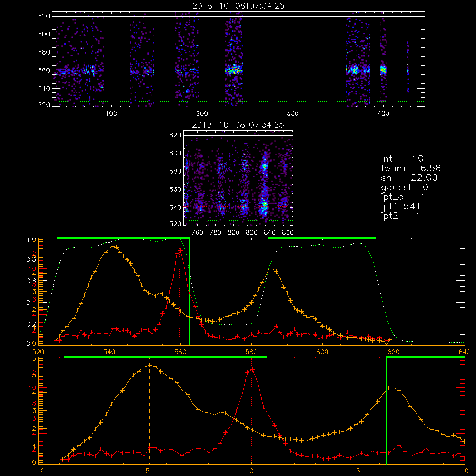Click x-axis label 10 of the bottom line plot
This screenshot has width=476, height=476.
pos(465,471)
